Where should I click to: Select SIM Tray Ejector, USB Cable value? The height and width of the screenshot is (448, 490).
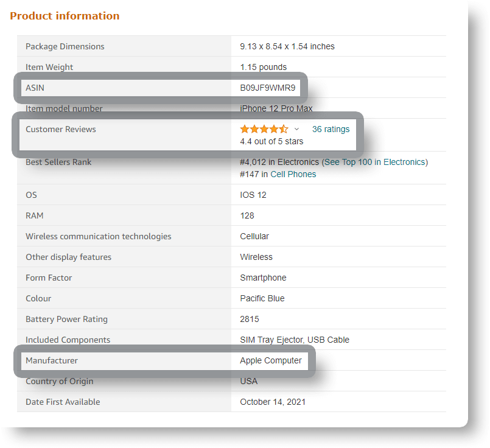pos(295,340)
